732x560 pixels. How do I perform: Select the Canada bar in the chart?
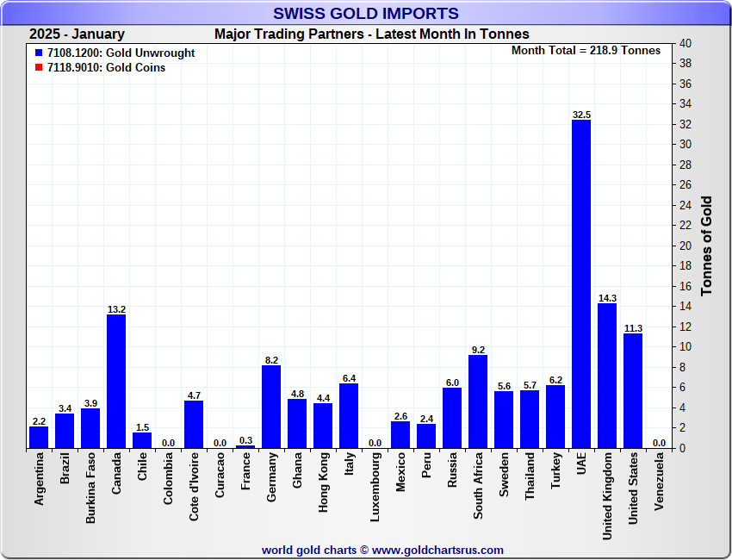tap(116, 381)
